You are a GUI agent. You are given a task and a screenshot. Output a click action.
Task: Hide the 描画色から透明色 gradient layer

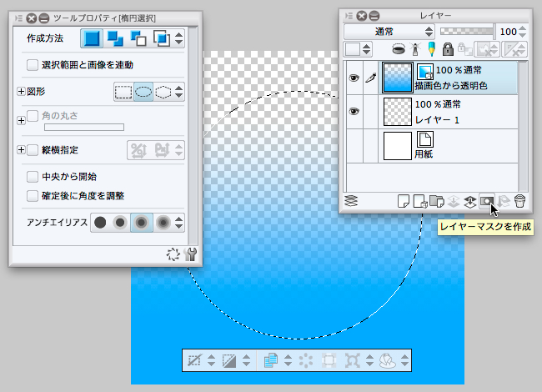(354, 78)
